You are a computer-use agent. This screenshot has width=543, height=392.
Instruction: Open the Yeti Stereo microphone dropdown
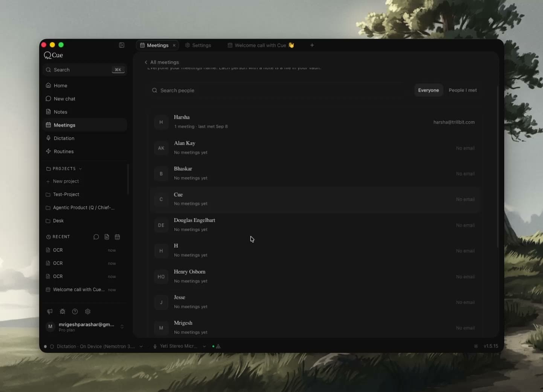tap(204, 346)
